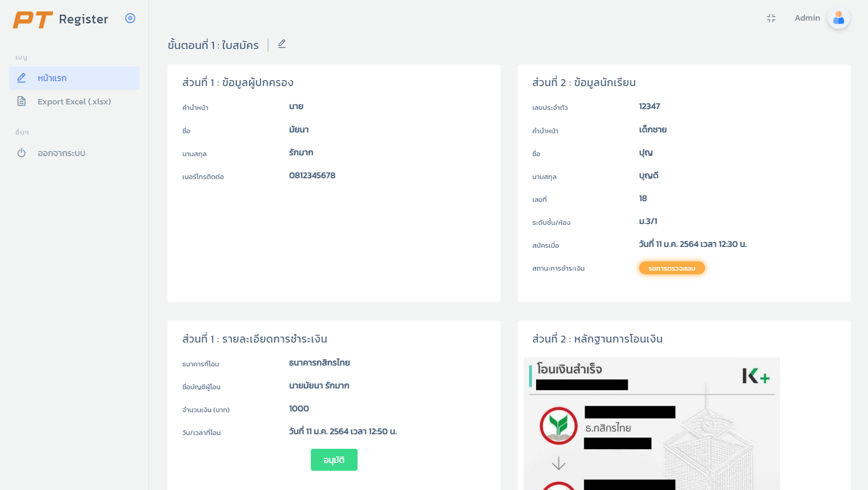Click the label สถานะการชำระเงิน
Viewport: 868px width, 490px height.
coord(559,268)
